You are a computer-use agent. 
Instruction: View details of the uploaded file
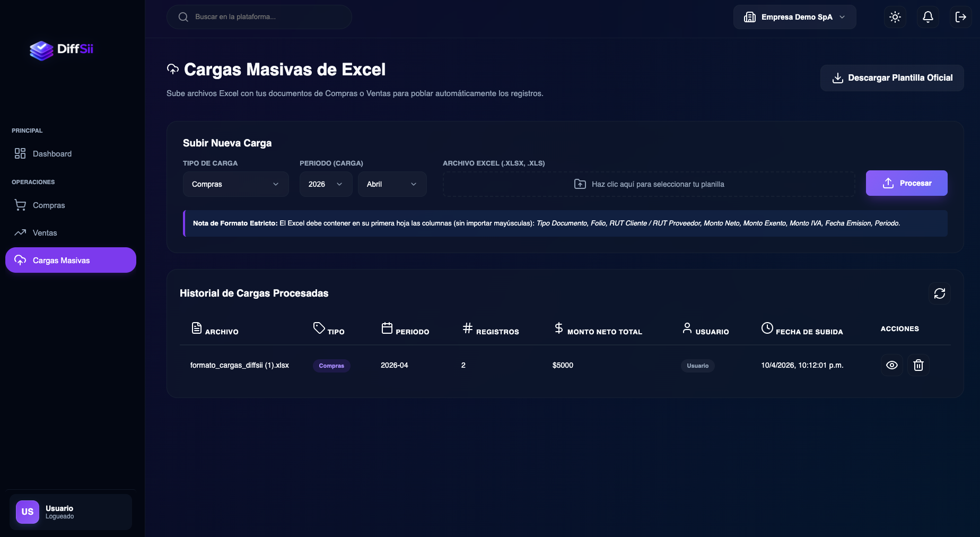pos(891,365)
